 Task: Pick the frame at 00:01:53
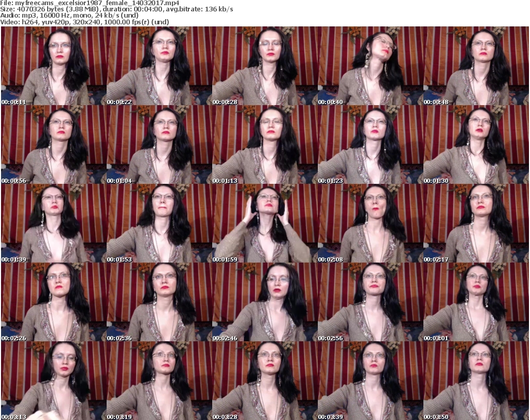click(x=159, y=223)
